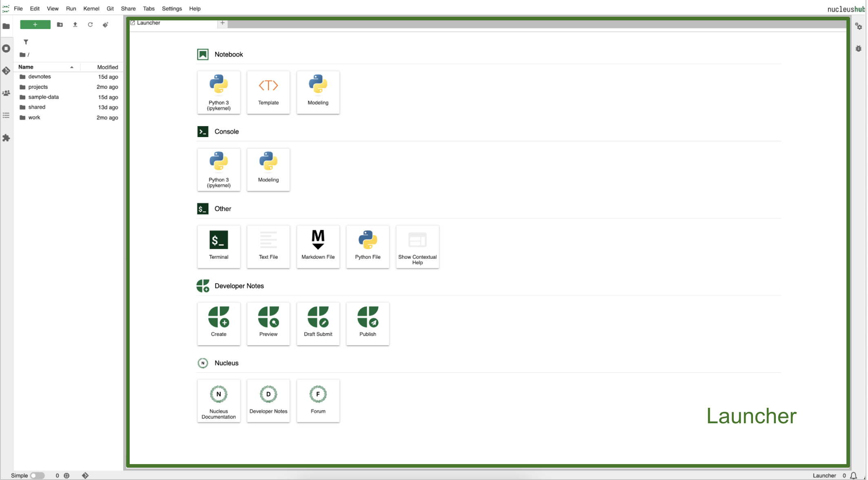Create a Modeling notebook

(318, 92)
